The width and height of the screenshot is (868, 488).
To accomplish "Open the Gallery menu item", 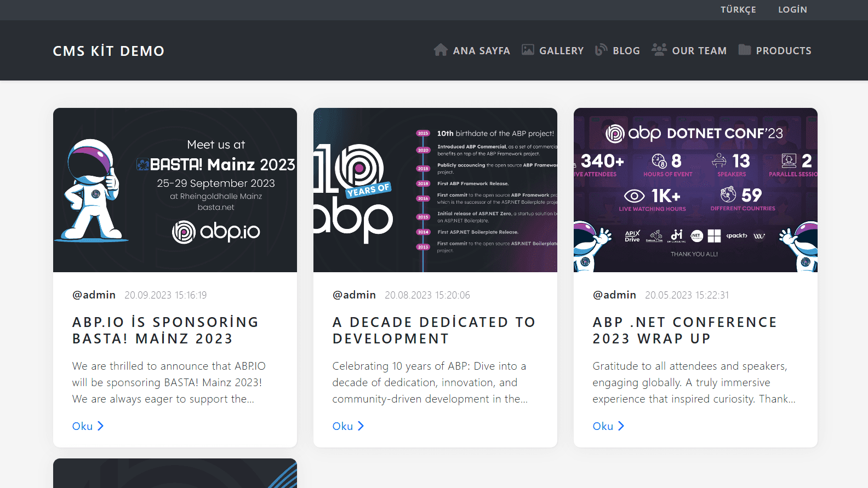I will [552, 50].
